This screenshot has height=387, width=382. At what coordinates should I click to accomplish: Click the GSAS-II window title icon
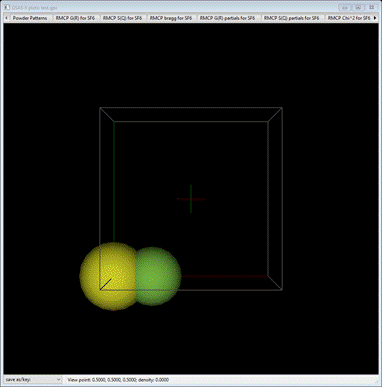7,7
